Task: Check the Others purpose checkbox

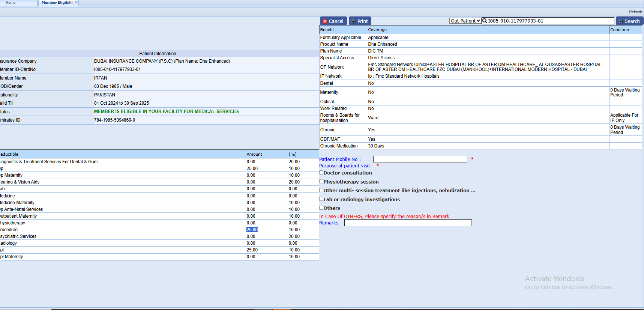Action: click(321, 208)
